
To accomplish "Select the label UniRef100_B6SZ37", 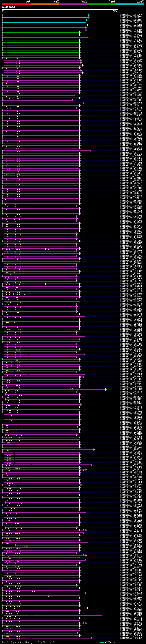I will [131, 60].
